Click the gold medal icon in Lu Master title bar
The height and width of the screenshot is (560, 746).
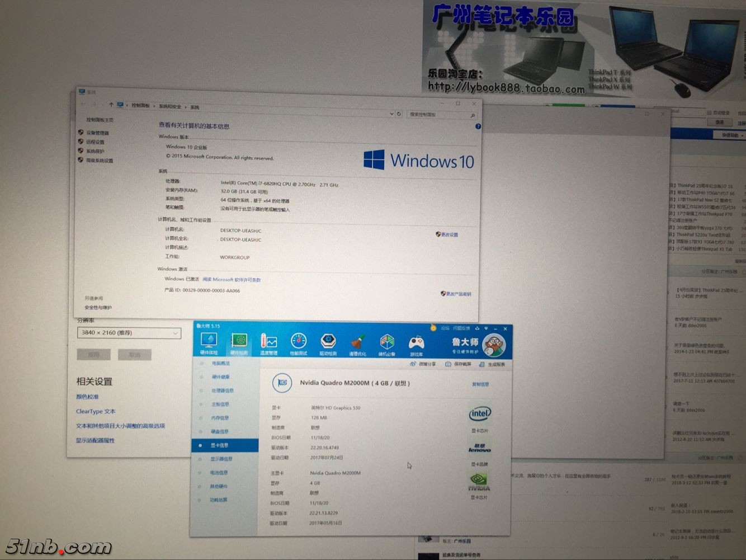tap(433, 328)
